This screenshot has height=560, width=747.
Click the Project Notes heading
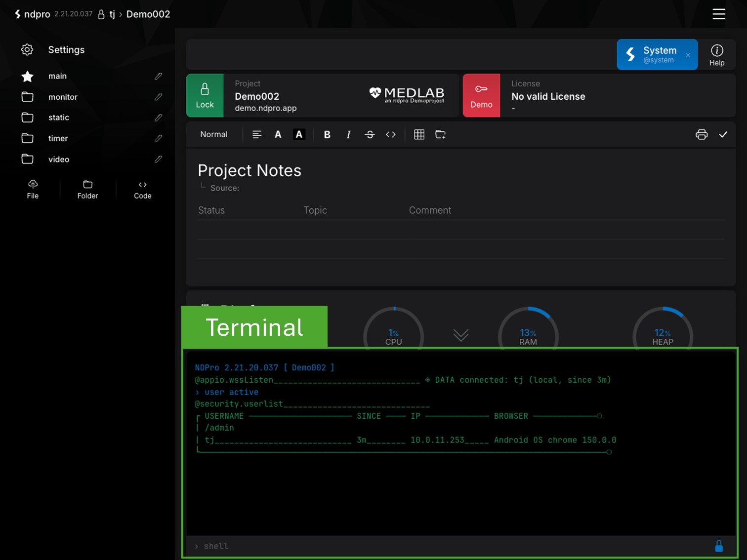[x=249, y=170]
